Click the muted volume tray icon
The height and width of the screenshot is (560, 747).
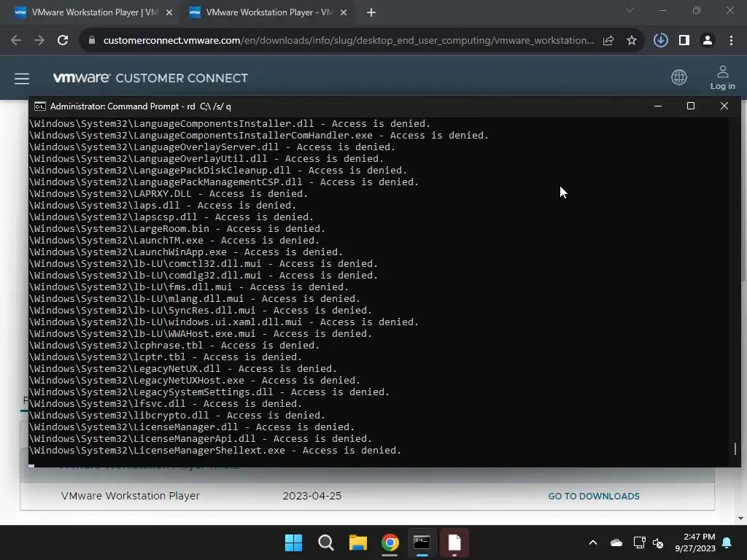(x=658, y=542)
